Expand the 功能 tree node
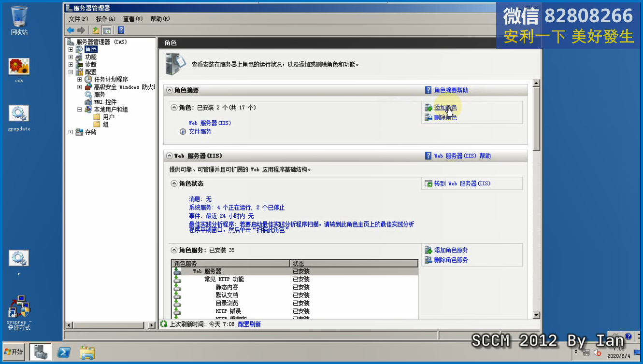Viewport: 643px width, 364px height. click(x=71, y=57)
